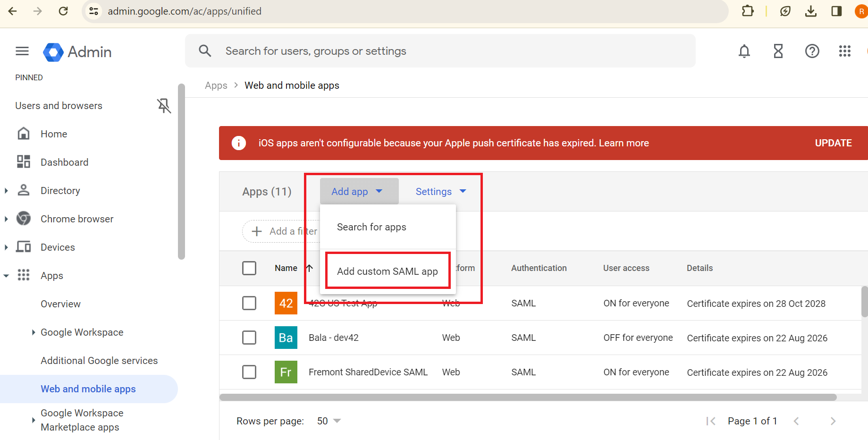Image resolution: width=868 pixels, height=440 pixels.
Task: Choose Add custom SAML app
Action: pos(388,271)
